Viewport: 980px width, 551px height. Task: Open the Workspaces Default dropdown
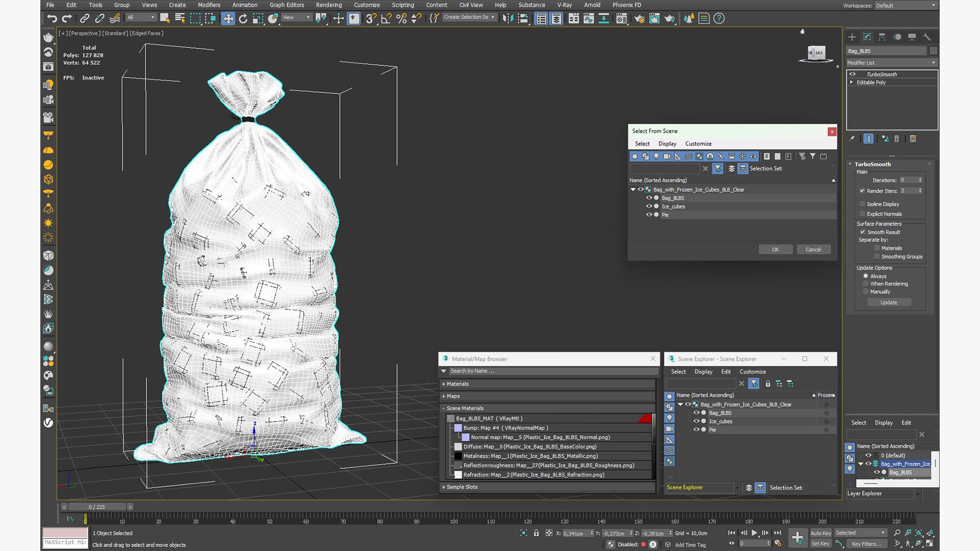point(905,6)
